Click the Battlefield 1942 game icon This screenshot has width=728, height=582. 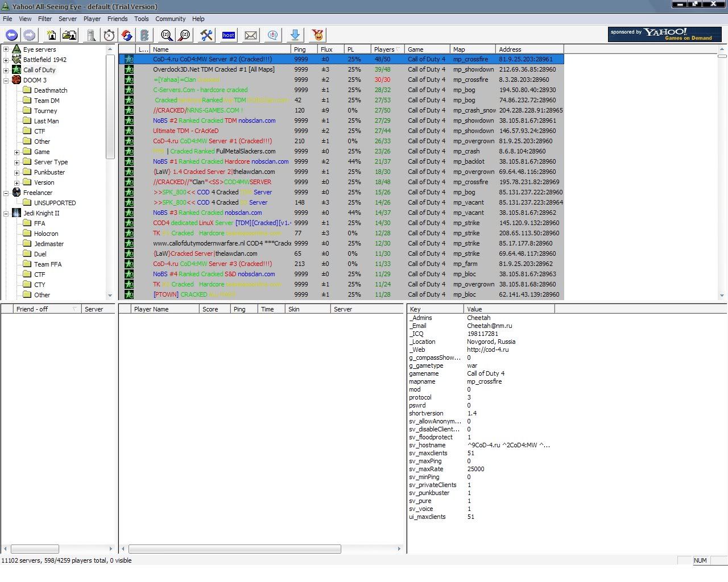[16, 60]
